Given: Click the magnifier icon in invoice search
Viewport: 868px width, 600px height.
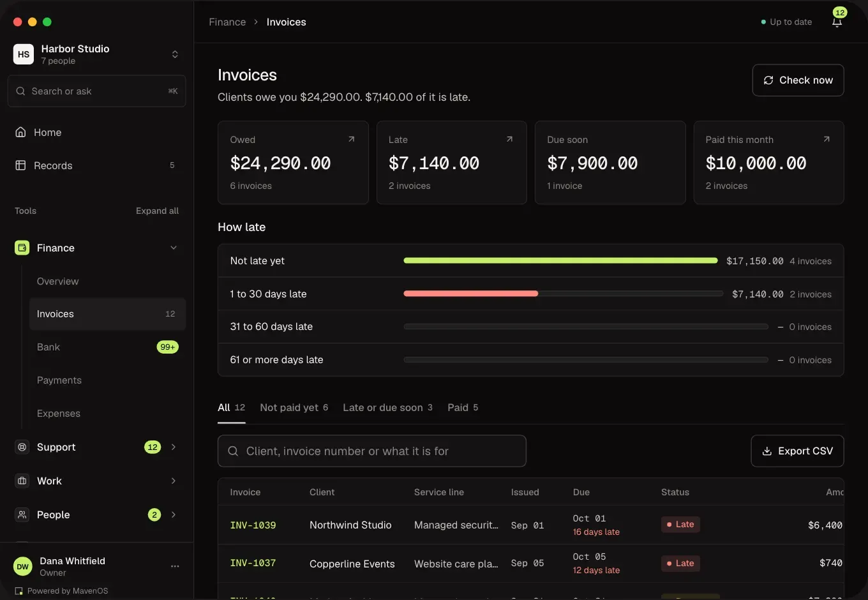Looking at the screenshot, I should (x=233, y=451).
